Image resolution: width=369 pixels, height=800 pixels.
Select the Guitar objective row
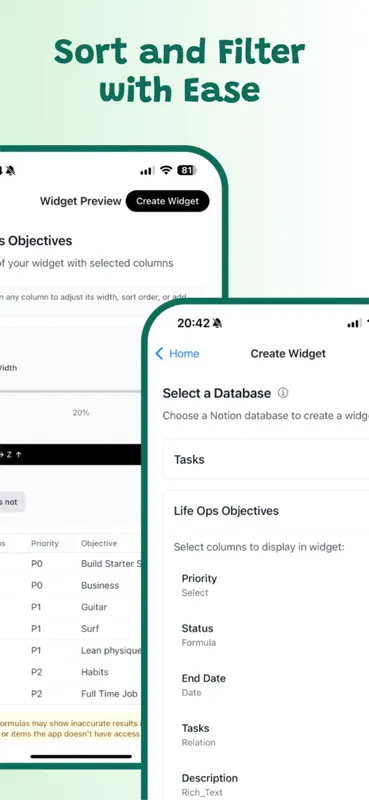(70, 607)
